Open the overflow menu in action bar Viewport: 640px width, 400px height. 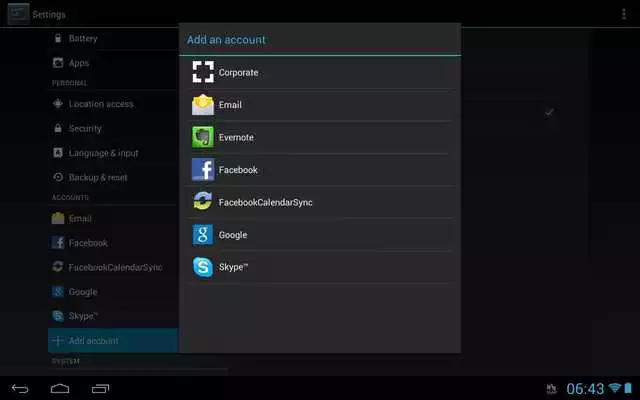[624, 13]
